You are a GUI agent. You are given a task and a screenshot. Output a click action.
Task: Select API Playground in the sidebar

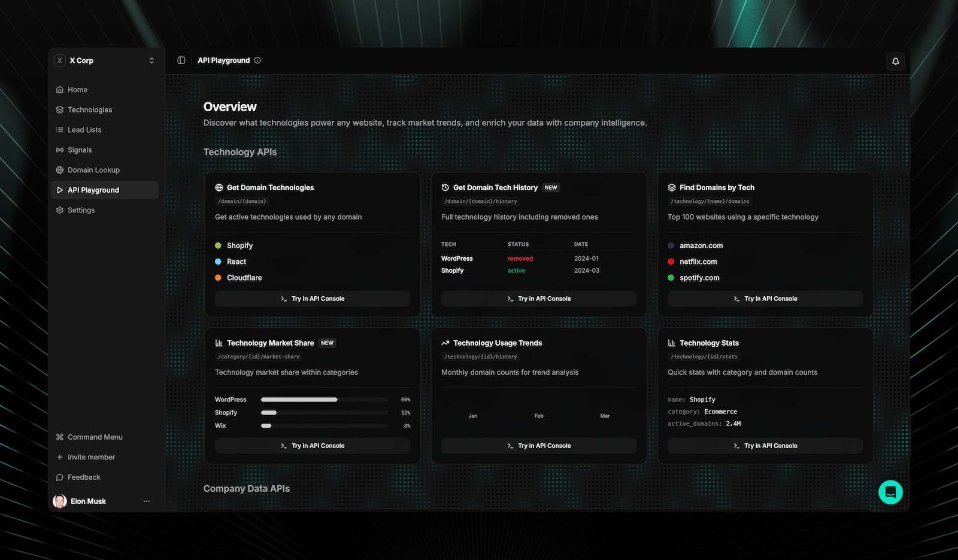93,190
